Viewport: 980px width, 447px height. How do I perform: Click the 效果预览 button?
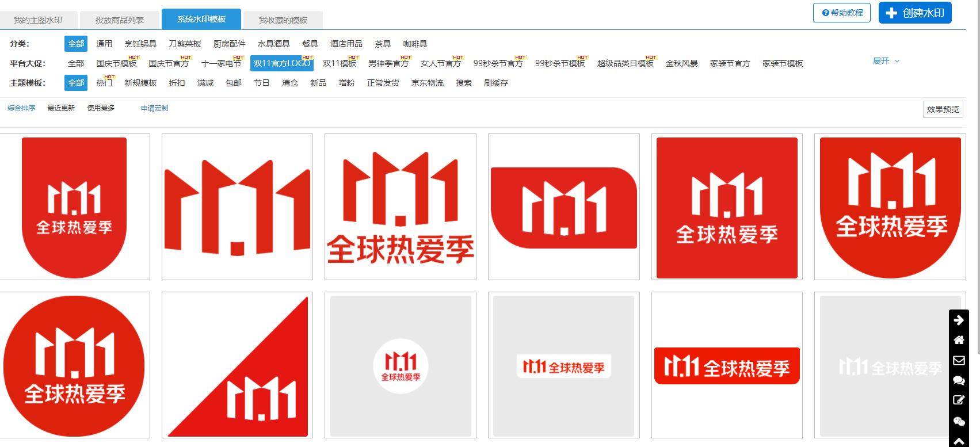tap(943, 109)
